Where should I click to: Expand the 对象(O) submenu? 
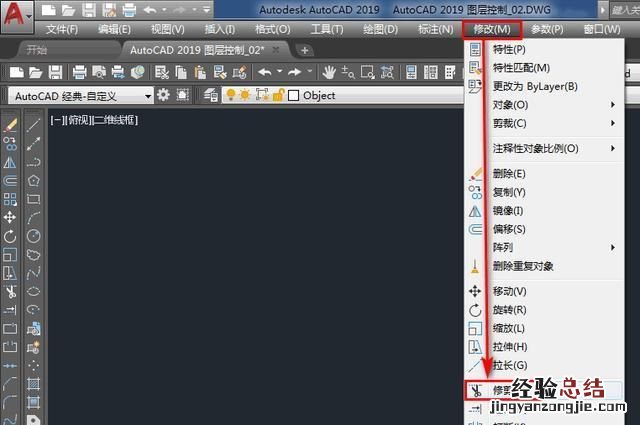point(544,105)
